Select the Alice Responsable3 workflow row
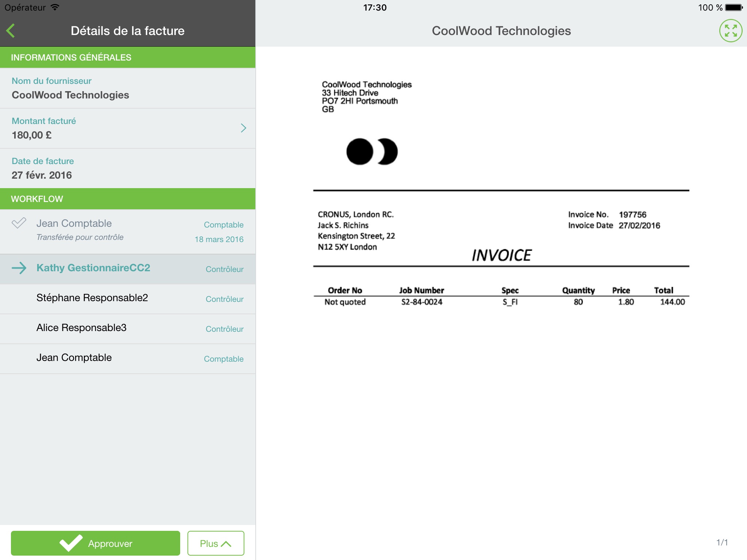 tap(128, 329)
